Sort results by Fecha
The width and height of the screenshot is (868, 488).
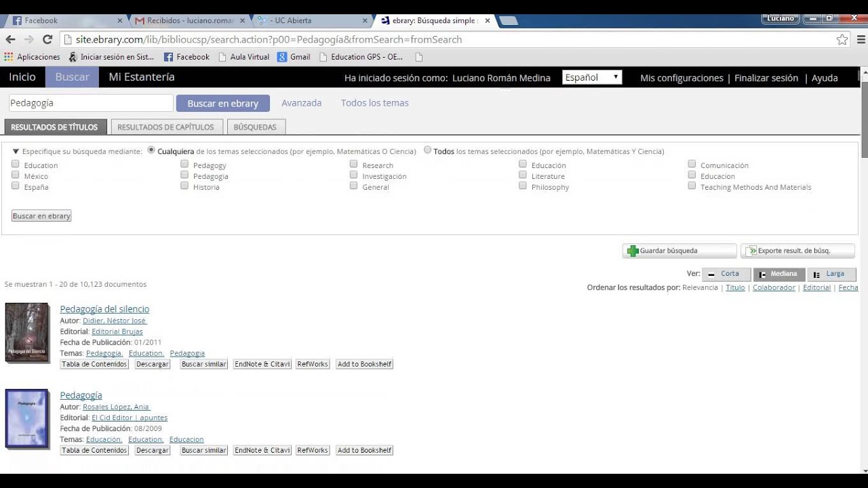[x=848, y=287]
